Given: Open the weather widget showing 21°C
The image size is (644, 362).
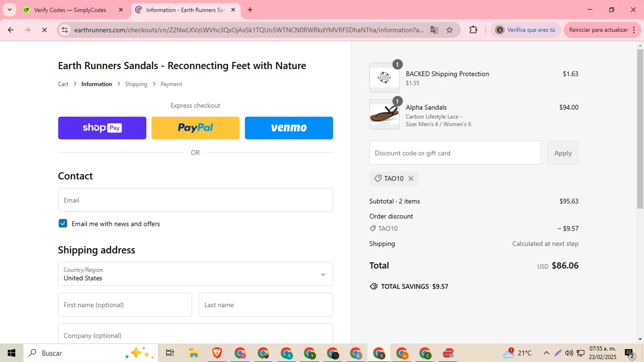Looking at the screenshot, I should tap(517, 353).
